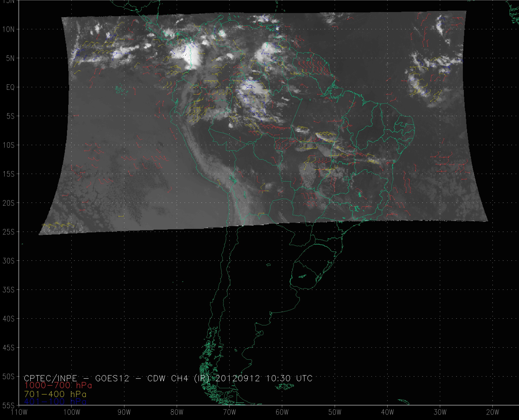Viewport: 519px width, 420px height.
Task: Click the 35S latitude label
Action: [9, 290]
